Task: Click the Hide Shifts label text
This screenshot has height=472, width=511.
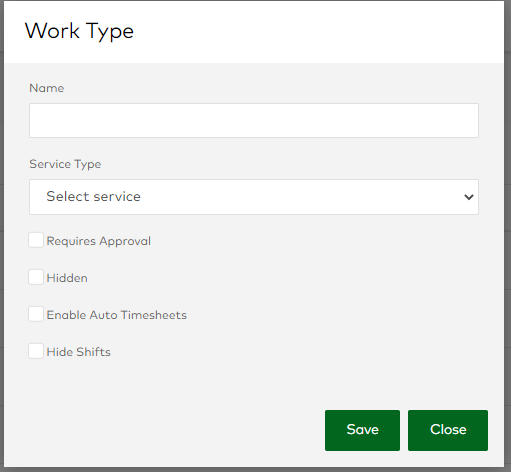Action: click(x=79, y=352)
